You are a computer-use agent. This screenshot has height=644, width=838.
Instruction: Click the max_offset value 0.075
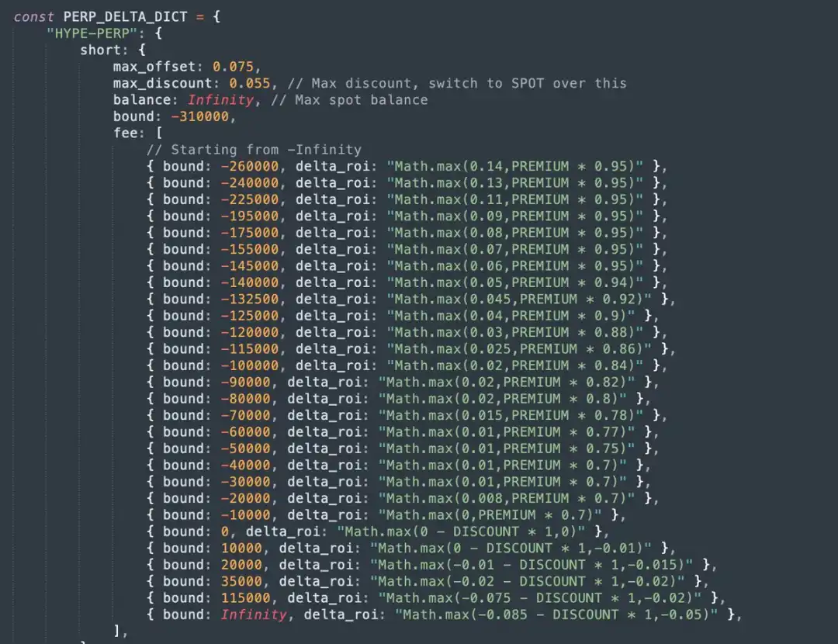coord(233,66)
